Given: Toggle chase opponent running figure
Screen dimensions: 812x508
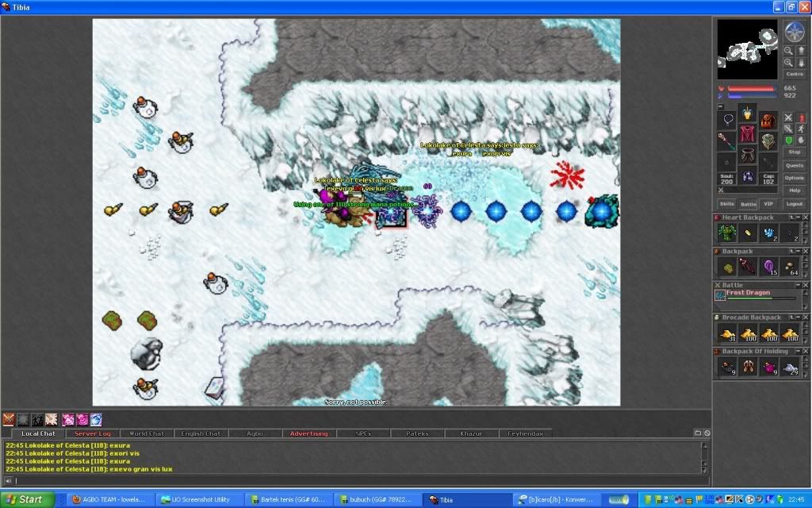Looking at the screenshot, I should pyautogui.click(x=801, y=129).
